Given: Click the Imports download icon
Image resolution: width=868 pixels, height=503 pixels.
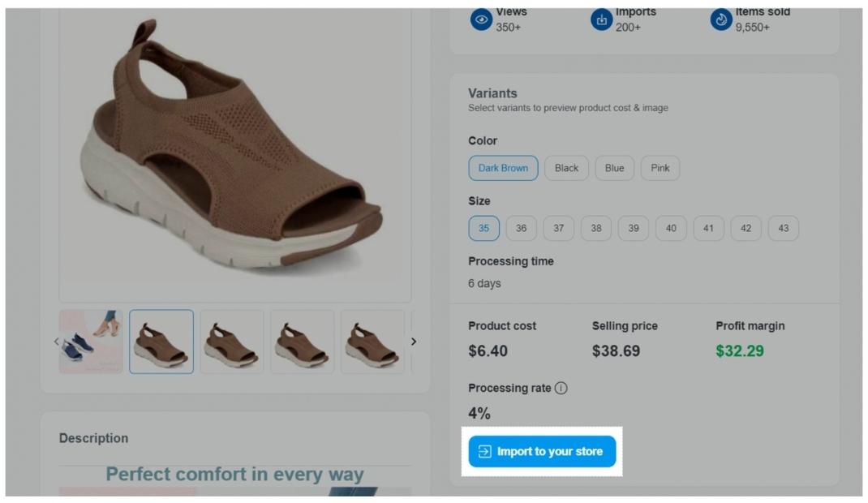Looking at the screenshot, I should coord(601,20).
